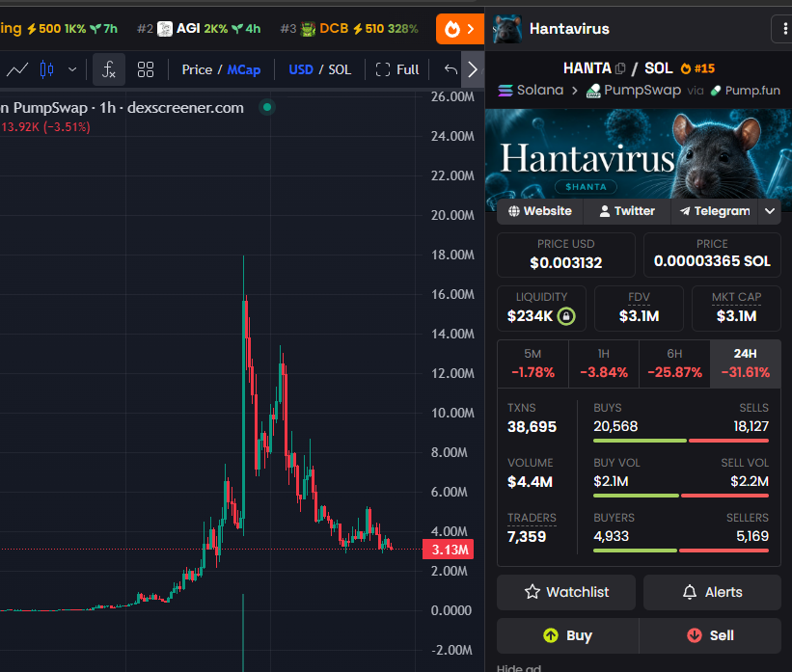Screen dimensions: 792x672
Task: Click the green live status dot
Action: 267,107
